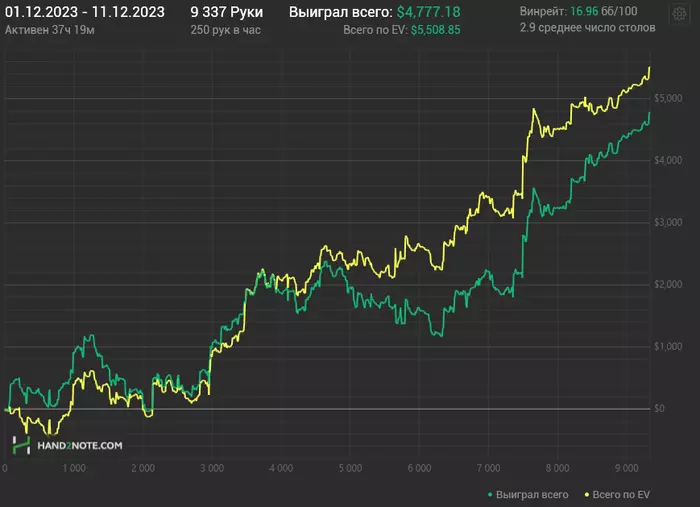
Task: Click the 5 000 x-axis label
Action: click(x=350, y=468)
